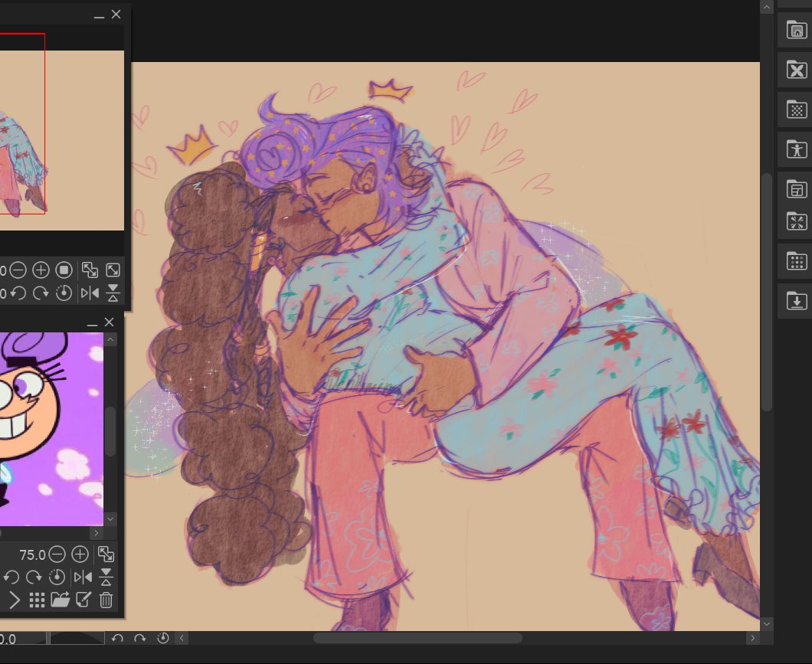Click the vertical canvas scrollbar thumb
Viewport: 812px width, 664px height.
(767, 292)
